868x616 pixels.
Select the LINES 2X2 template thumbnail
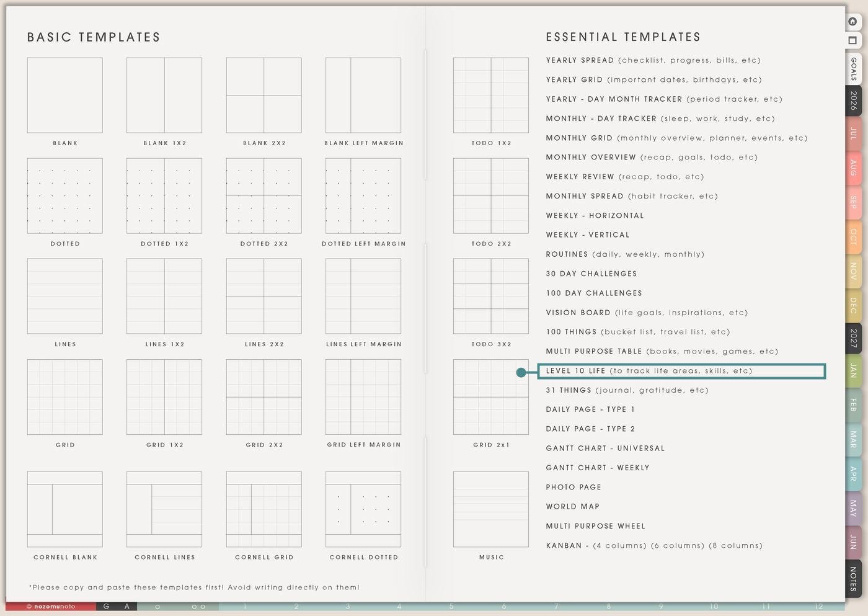coord(264,297)
